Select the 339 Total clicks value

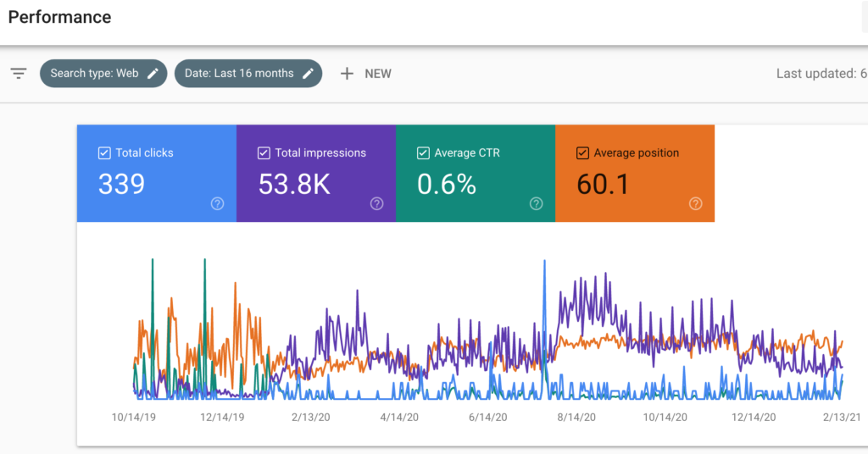[121, 184]
